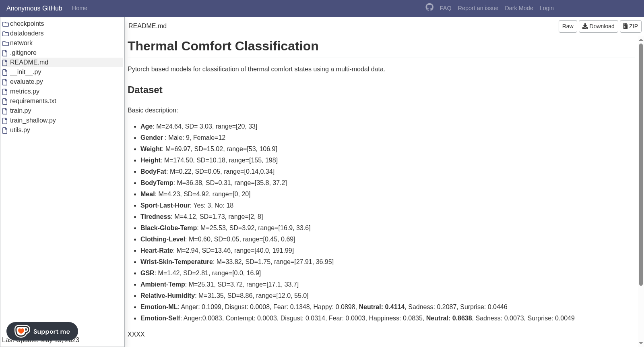Screen dimensions: 644x347
Task: Click the Support me button
Action: tap(42, 331)
